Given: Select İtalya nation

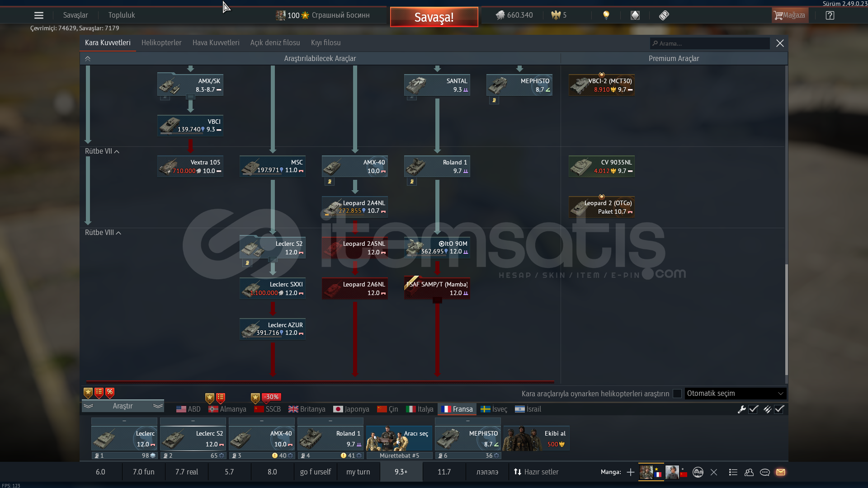Looking at the screenshot, I should point(420,409).
